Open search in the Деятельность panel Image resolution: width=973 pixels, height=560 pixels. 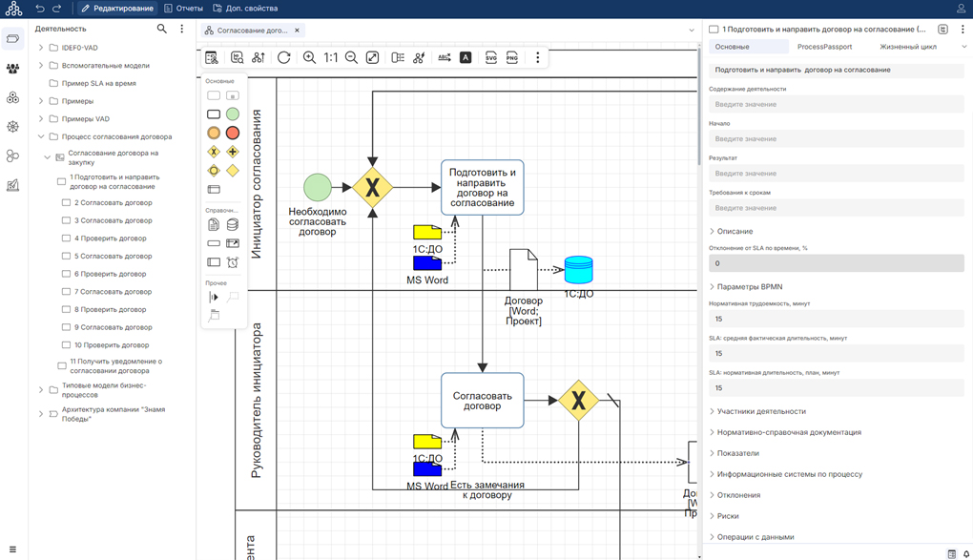(161, 30)
